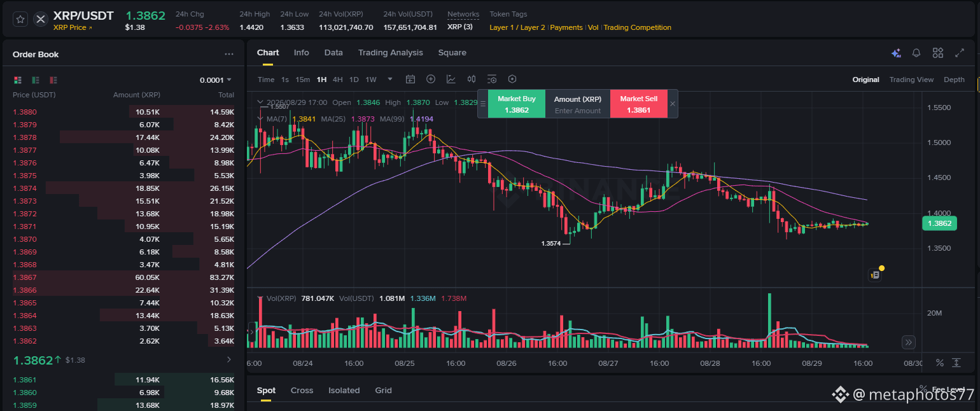Viewport: 980px width, 411px height.
Task: Change the candlestick chart style icon
Action: click(472, 80)
